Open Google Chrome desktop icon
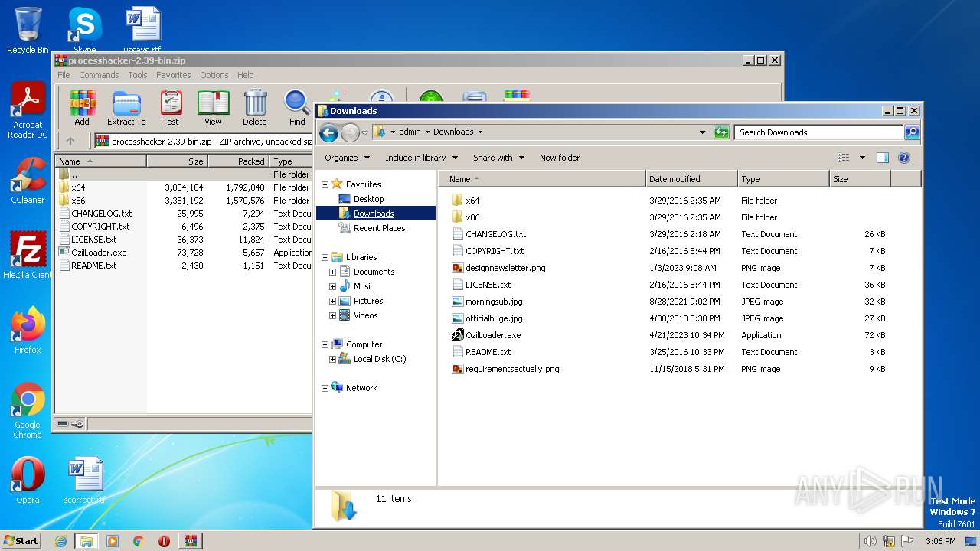Image resolution: width=980 pixels, height=551 pixels. pyautogui.click(x=28, y=411)
